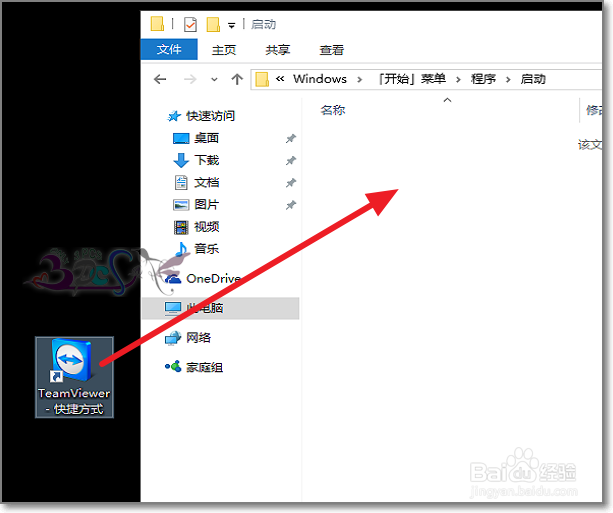Click the 视频 film strip icon
This screenshot has height=513, width=613.
181,227
